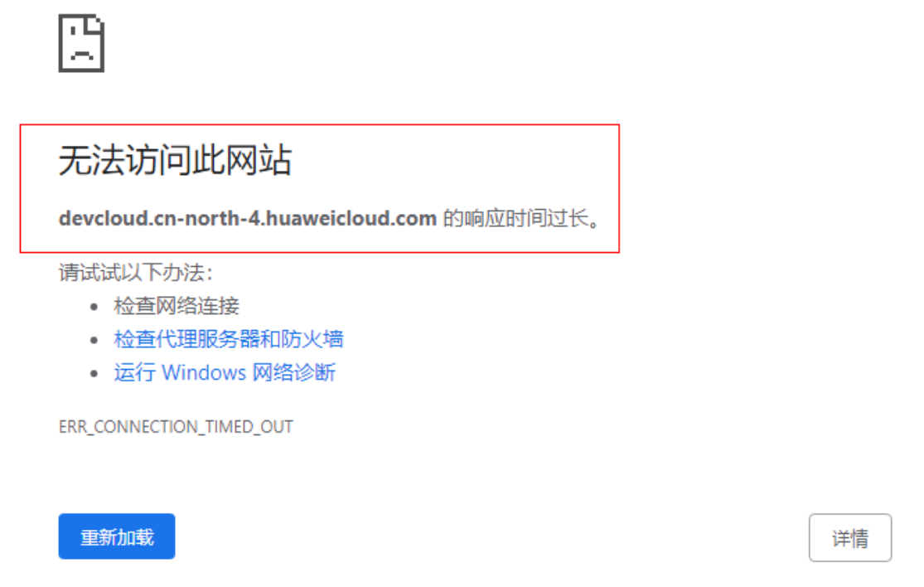Click the 请试试以下办法 label

click(136, 272)
